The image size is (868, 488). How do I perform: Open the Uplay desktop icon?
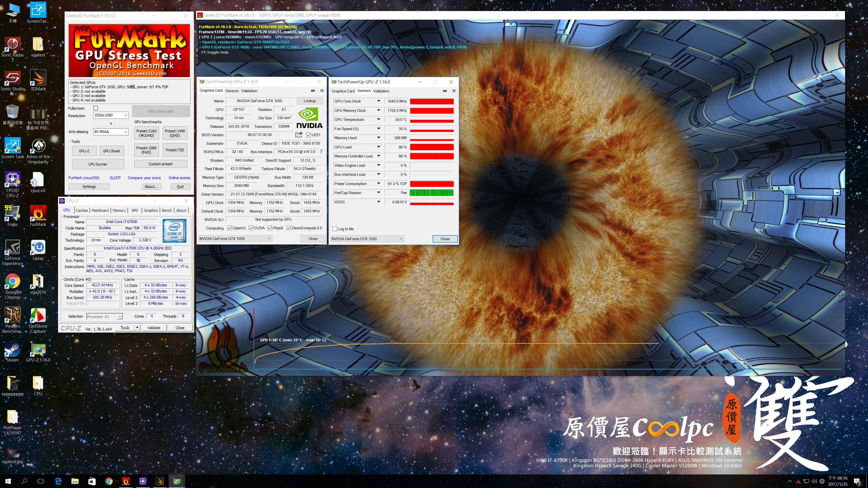tap(38, 250)
